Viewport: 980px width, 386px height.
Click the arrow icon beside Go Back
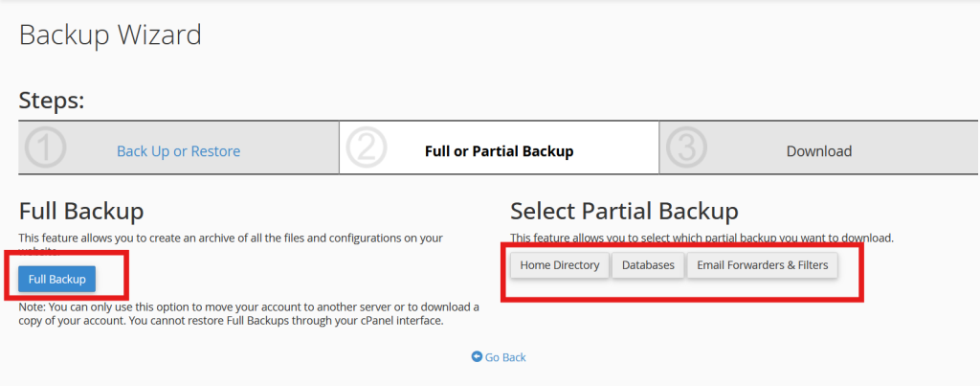[477, 357]
